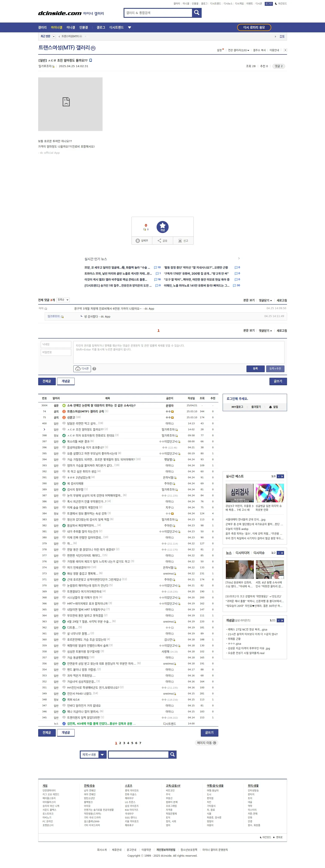Click the 로그인 link at the top
This screenshot has height=868, width=325.
[269, 4]
